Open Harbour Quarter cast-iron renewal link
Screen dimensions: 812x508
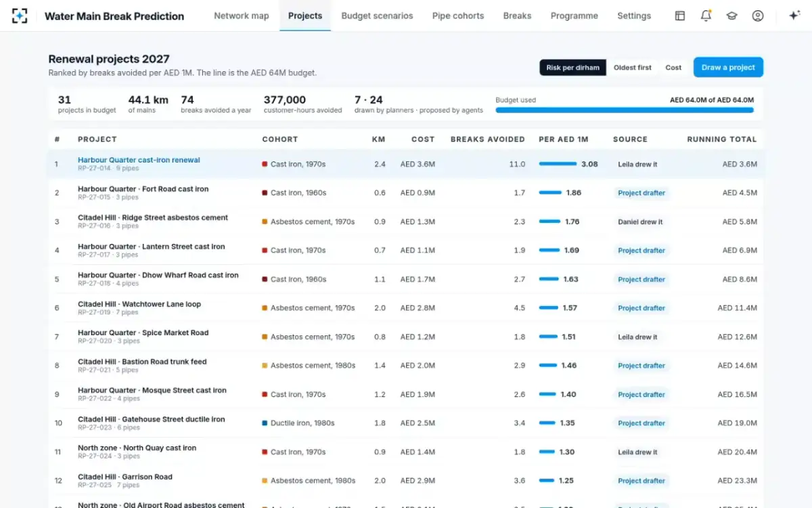(139, 160)
